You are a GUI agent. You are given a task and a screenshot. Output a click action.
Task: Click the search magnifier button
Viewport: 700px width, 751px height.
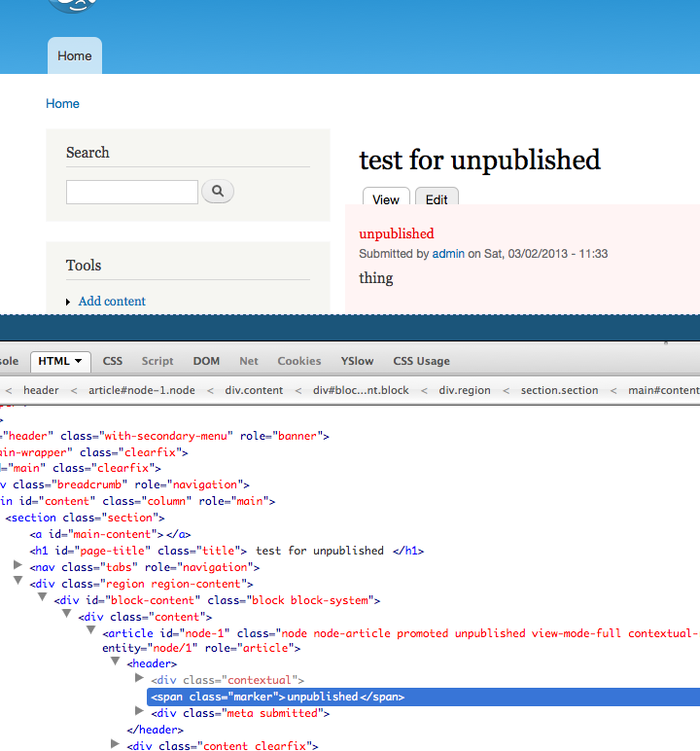pos(218,192)
